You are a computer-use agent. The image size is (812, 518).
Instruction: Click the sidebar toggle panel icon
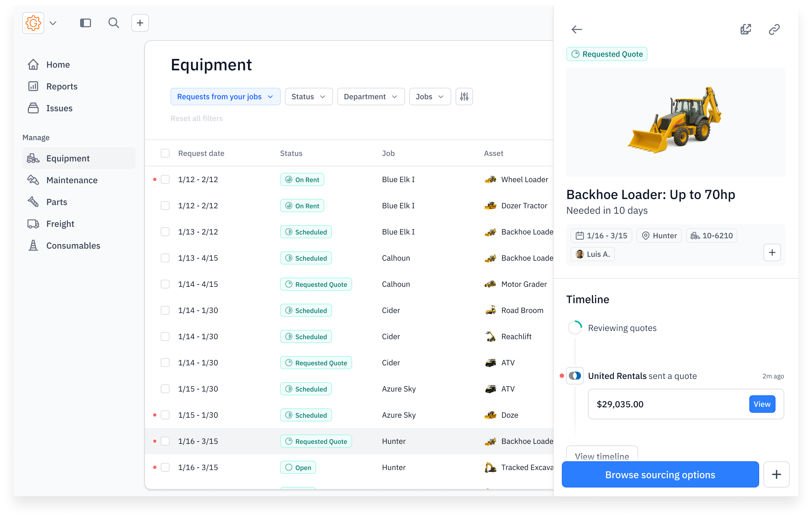point(85,23)
